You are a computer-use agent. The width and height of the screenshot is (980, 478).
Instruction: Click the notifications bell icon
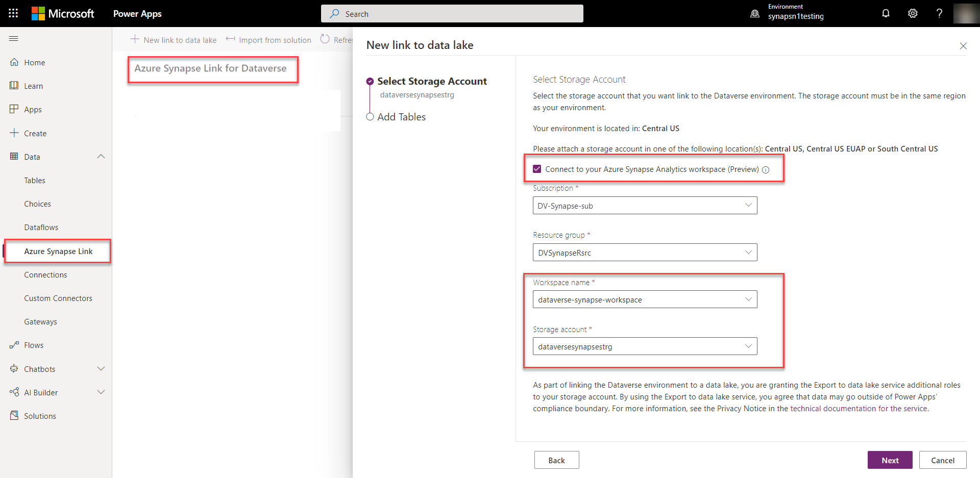click(x=886, y=13)
